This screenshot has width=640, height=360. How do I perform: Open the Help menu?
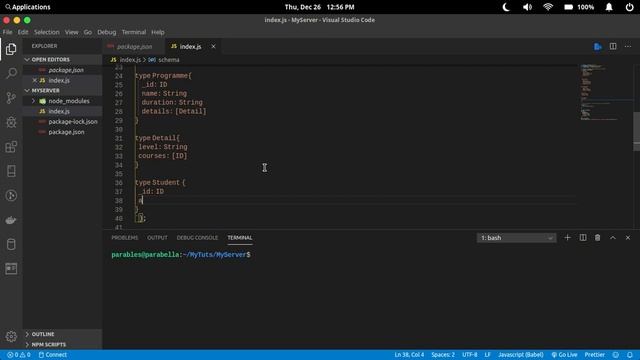click(x=158, y=32)
